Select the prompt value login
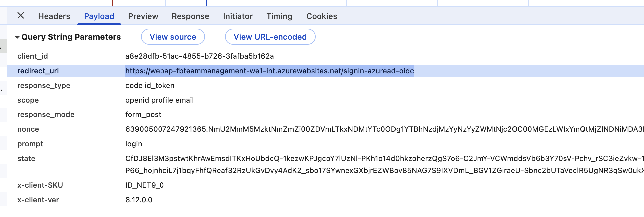 point(134,144)
